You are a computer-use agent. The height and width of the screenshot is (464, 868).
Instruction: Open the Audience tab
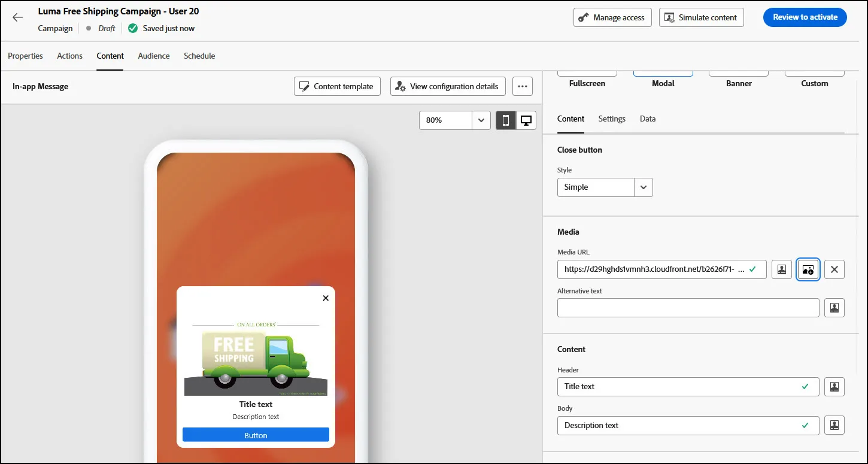coord(154,56)
